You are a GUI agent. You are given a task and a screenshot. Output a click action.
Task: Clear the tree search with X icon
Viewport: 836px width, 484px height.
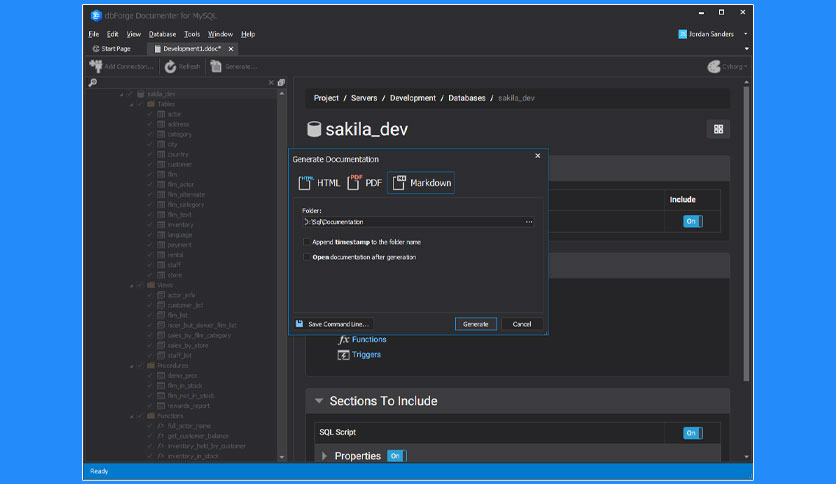point(271,83)
